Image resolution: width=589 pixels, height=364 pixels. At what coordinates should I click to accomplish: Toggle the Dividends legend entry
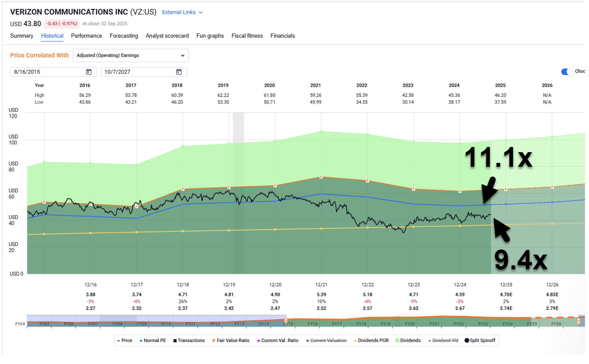click(x=408, y=341)
